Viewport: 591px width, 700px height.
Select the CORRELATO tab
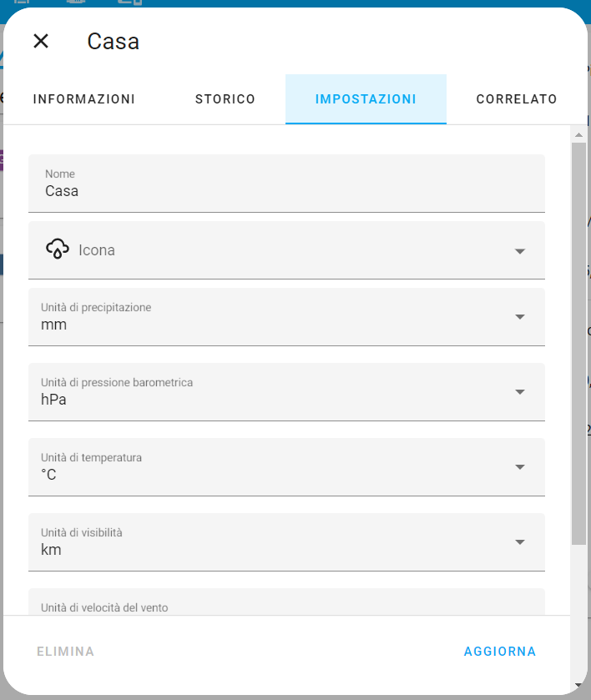[517, 98]
